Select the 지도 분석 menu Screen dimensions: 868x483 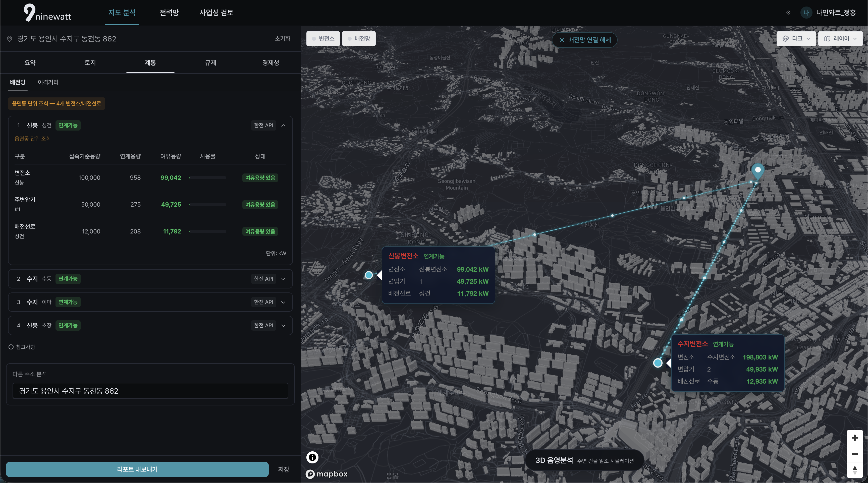pos(122,13)
